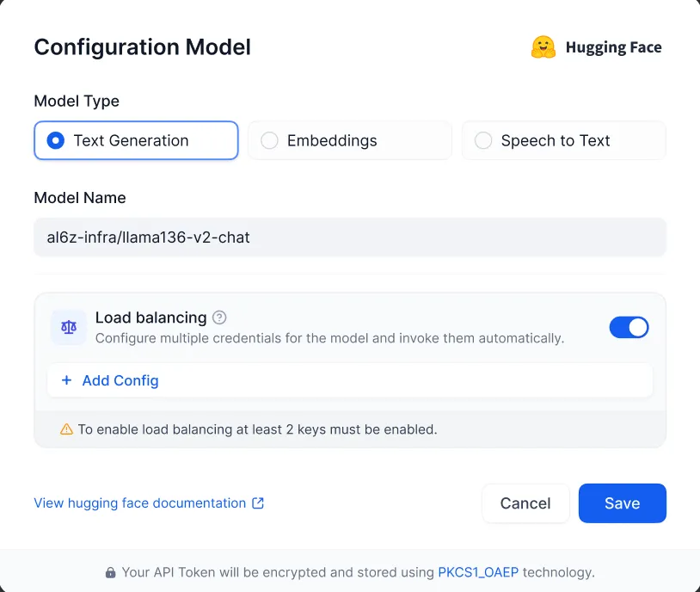700x592 pixels.
Task: Open View hugging face documentation link
Action: [140, 503]
